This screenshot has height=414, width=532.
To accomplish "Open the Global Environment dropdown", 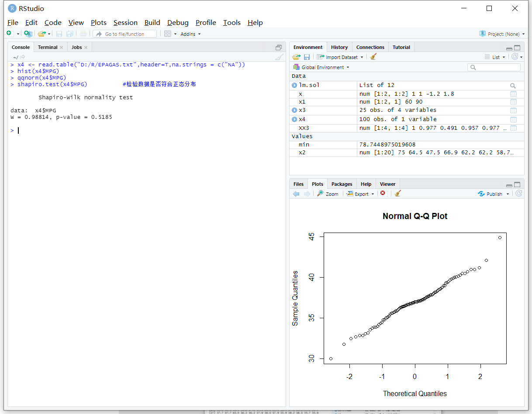I will click(x=321, y=67).
